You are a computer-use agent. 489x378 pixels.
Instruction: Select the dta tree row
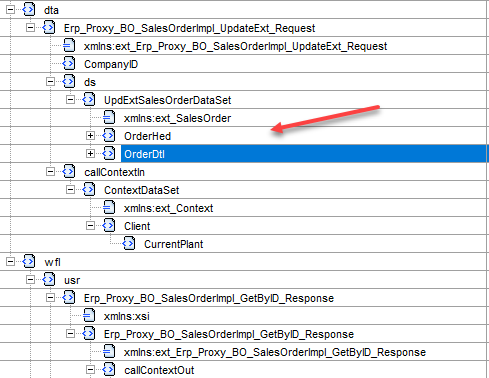click(x=244, y=10)
